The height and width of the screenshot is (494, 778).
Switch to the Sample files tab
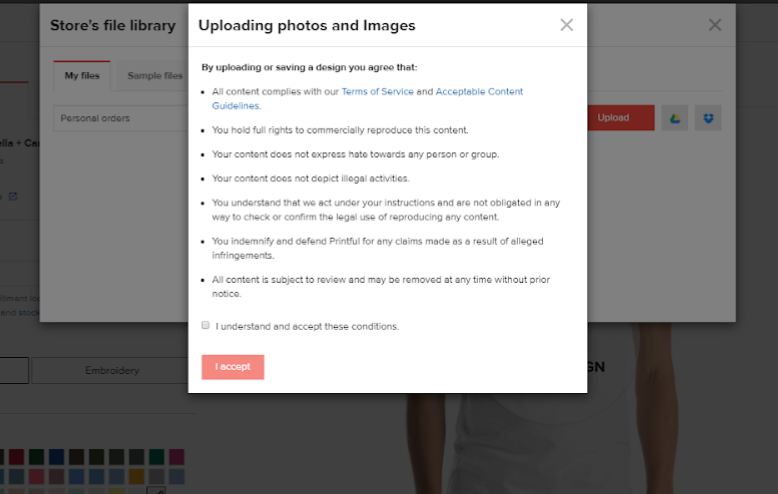click(155, 76)
